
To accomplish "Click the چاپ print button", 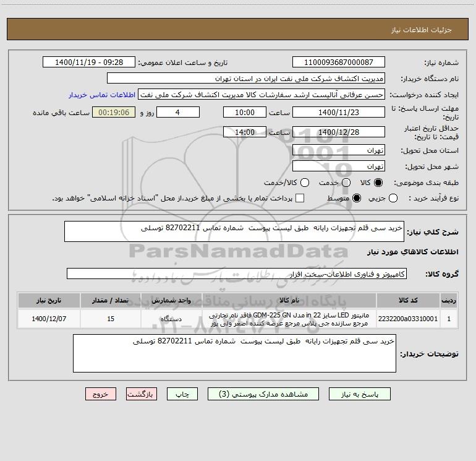I will (x=182, y=394).
